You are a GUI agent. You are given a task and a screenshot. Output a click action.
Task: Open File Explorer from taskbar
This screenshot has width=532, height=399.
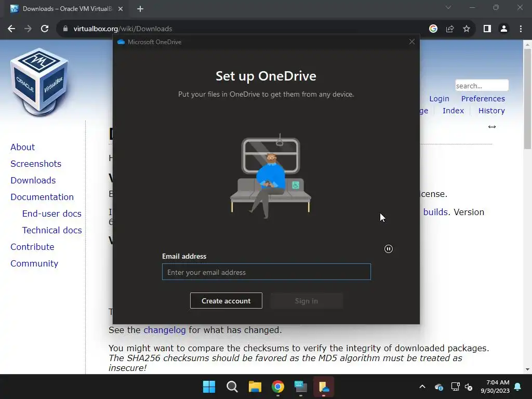pyautogui.click(x=255, y=387)
